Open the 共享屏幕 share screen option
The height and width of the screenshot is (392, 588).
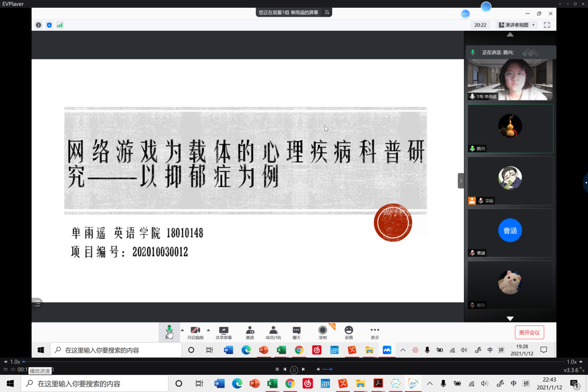223,331
